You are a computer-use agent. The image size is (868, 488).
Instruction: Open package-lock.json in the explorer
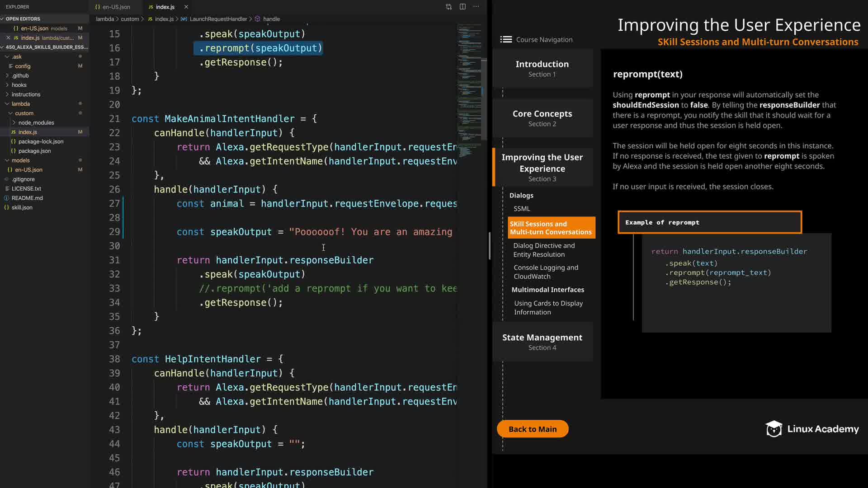pos(41,141)
